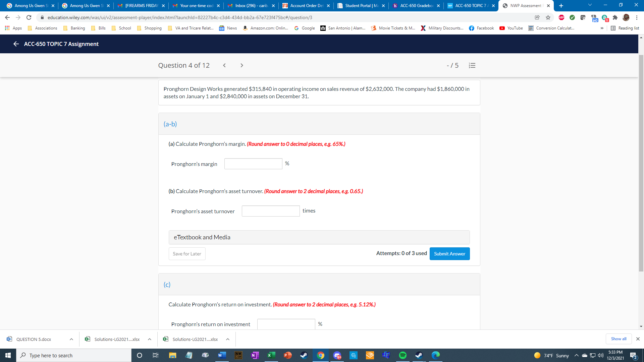Switch to Student Portal tab
Viewport: 644px width, 362px height.
[x=361, y=6]
